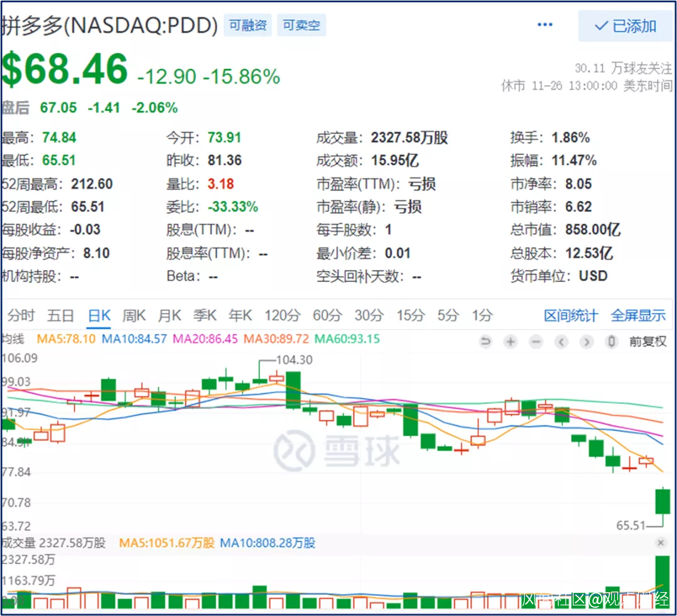Image resolution: width=677 pixels, height=616 pixels.
Task: Select the 季K quarterly candlestick tab
Action: click(204, 316)
